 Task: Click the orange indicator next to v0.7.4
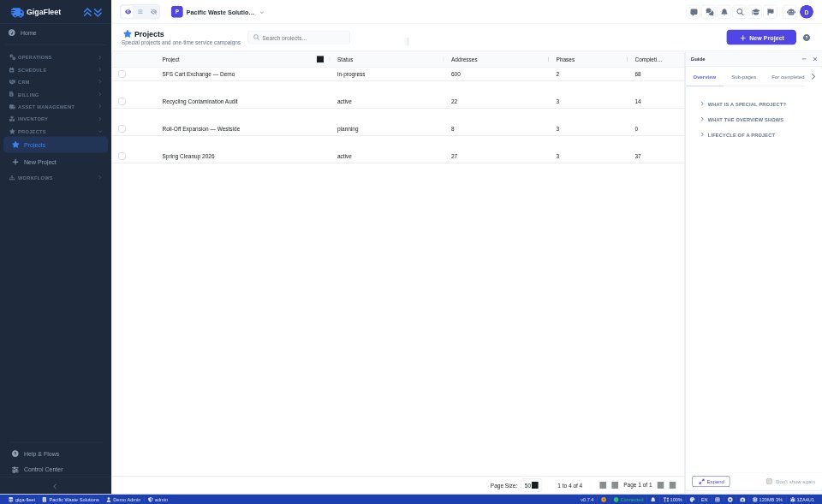tap(604, 500)
